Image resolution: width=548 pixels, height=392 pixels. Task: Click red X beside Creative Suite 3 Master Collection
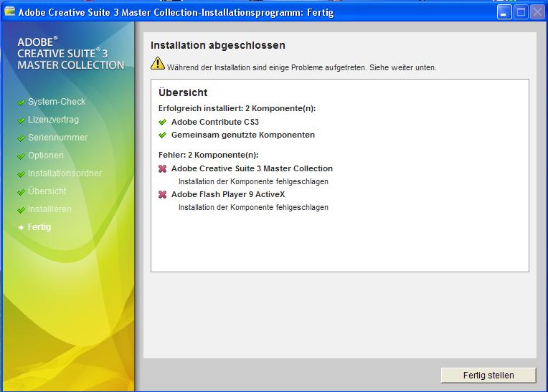tap(163, 168)
